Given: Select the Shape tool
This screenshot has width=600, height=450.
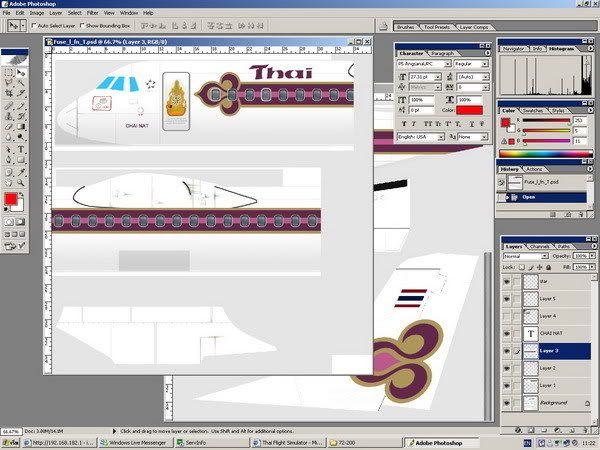Looking at the screenshot, I should [21, 160].
